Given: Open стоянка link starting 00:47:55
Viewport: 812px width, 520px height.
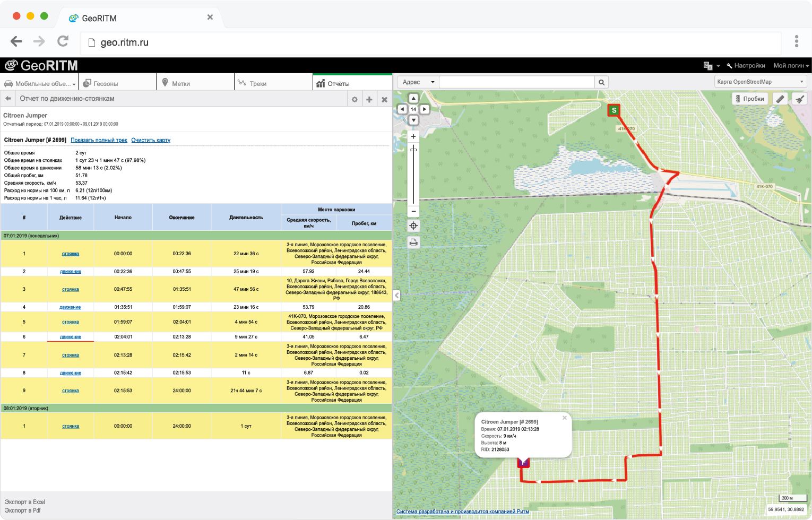Looking at the screenshot, I should pyautogui.click(x=70, y=289).
